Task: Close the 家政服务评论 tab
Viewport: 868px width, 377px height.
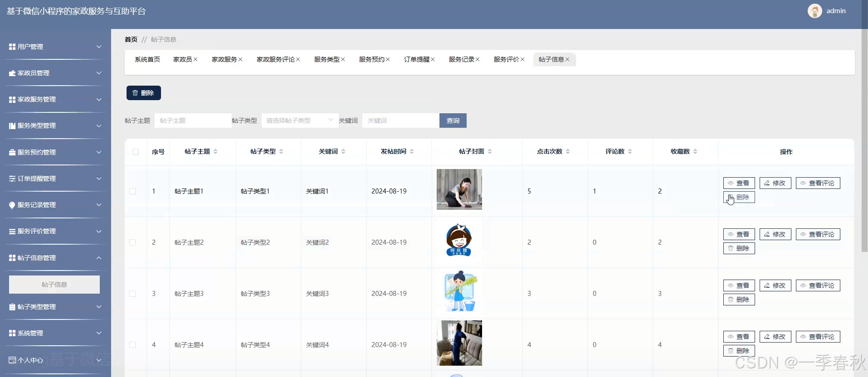Action: click(x=298, y=59)
